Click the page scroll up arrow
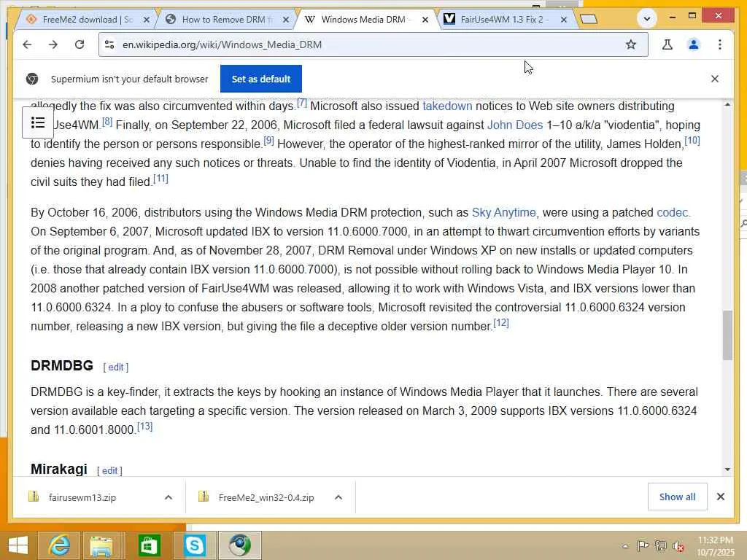 point(727,104)
